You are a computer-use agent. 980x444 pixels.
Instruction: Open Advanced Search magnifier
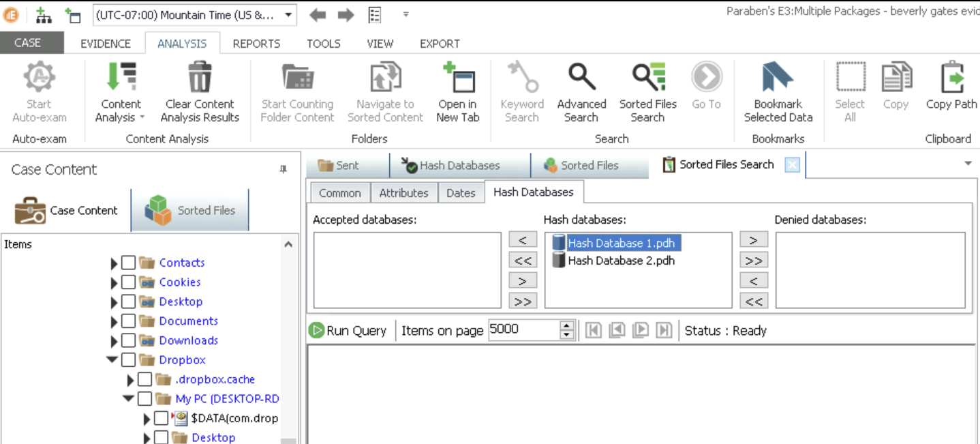581,92
